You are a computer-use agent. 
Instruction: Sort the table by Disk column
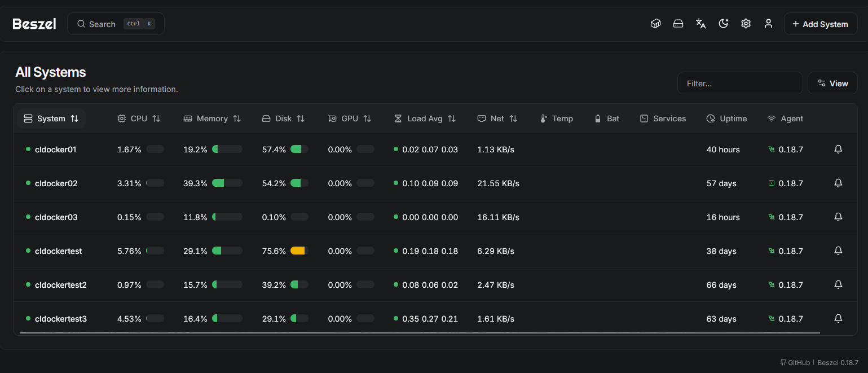coord(283,119)
